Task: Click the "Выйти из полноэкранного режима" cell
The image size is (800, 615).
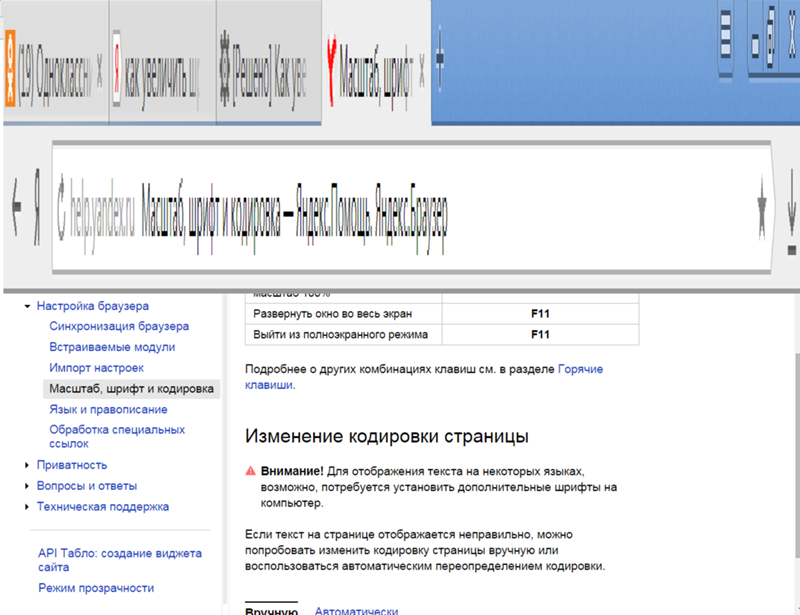Action: [x=343, y=335]
